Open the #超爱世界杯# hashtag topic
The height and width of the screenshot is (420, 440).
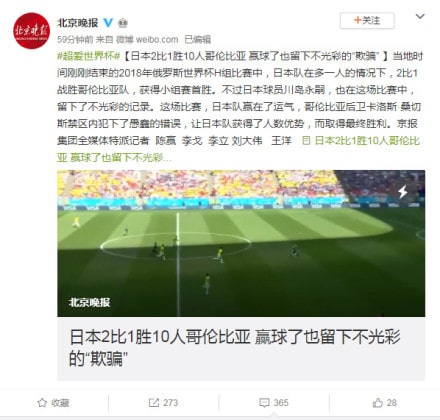89,56
